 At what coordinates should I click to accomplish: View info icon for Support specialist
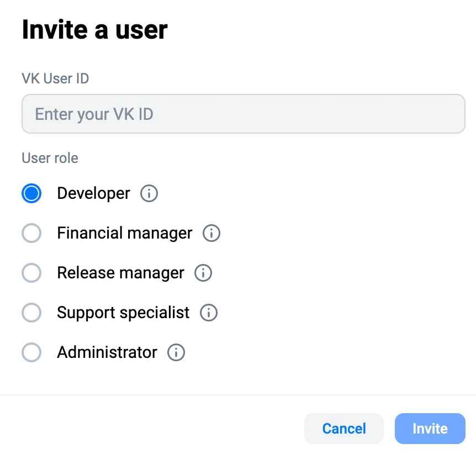[209, 313]
